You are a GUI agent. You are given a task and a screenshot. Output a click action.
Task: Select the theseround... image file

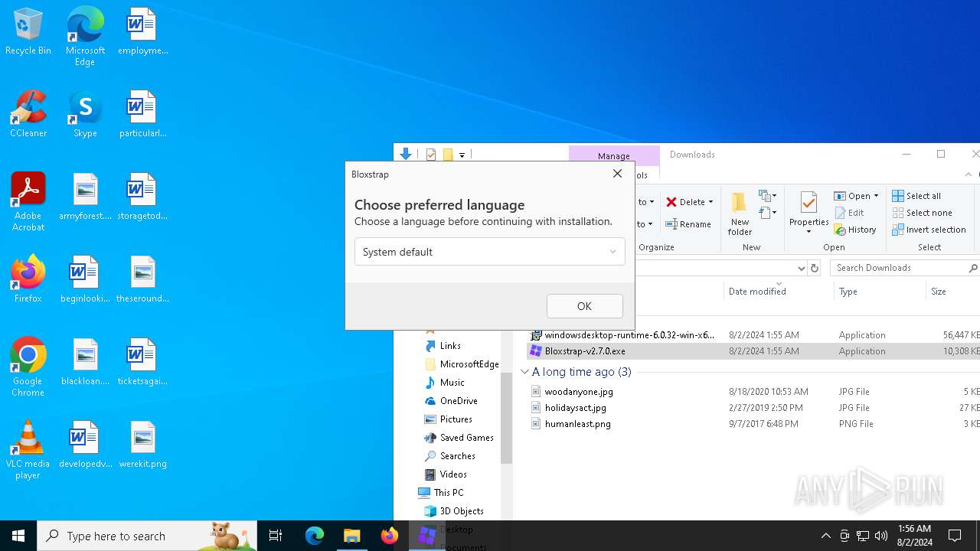tap(142, 280)
